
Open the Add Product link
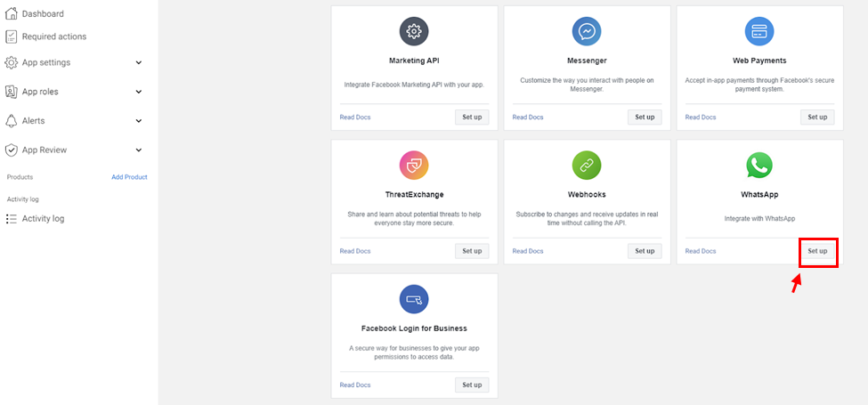(130, 177)
